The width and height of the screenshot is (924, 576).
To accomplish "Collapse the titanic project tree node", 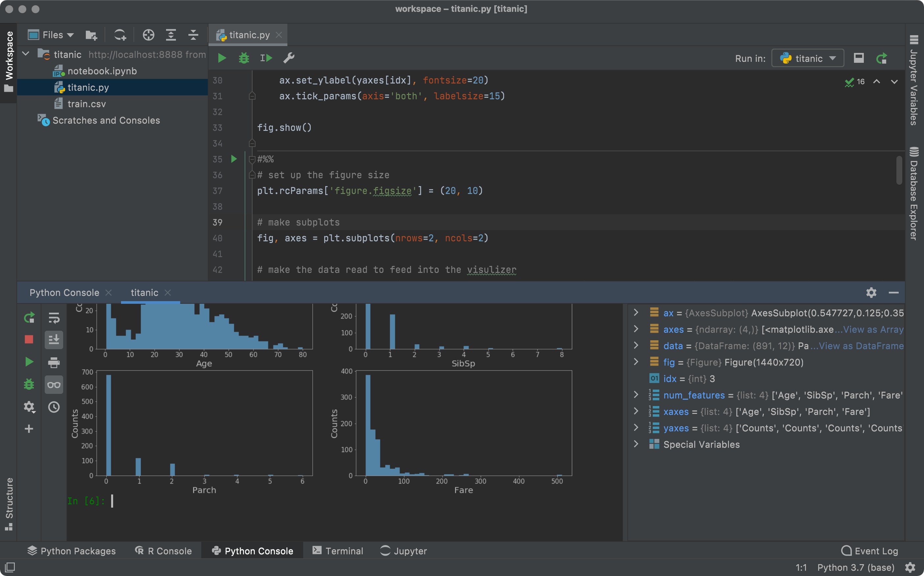I will [25, 54].
